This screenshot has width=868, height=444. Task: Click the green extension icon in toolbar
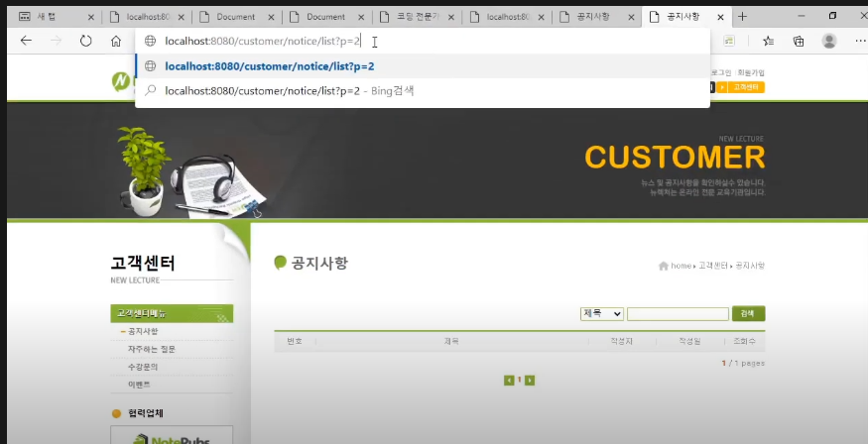point(729,41)
